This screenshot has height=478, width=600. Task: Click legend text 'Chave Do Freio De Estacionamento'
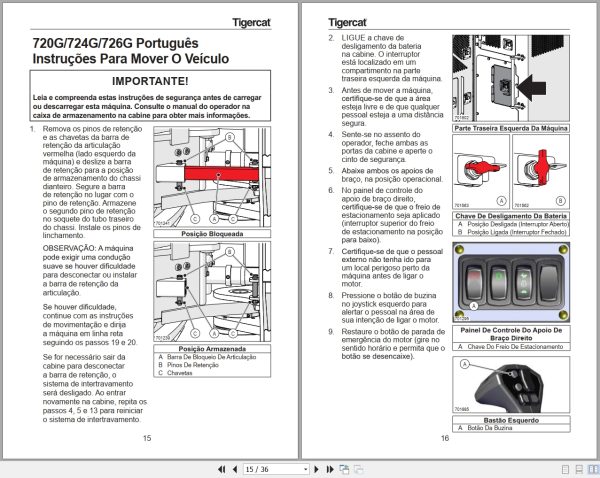point(515,346)
